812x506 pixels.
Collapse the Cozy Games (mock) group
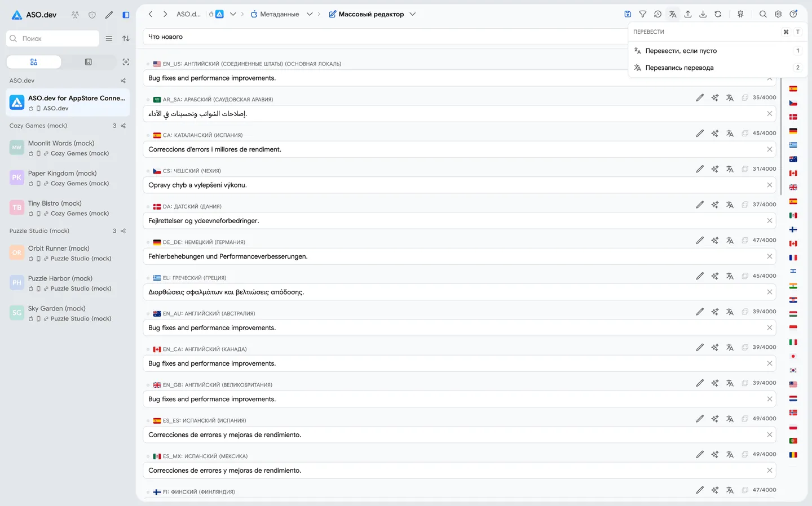[x=38, y=126]
